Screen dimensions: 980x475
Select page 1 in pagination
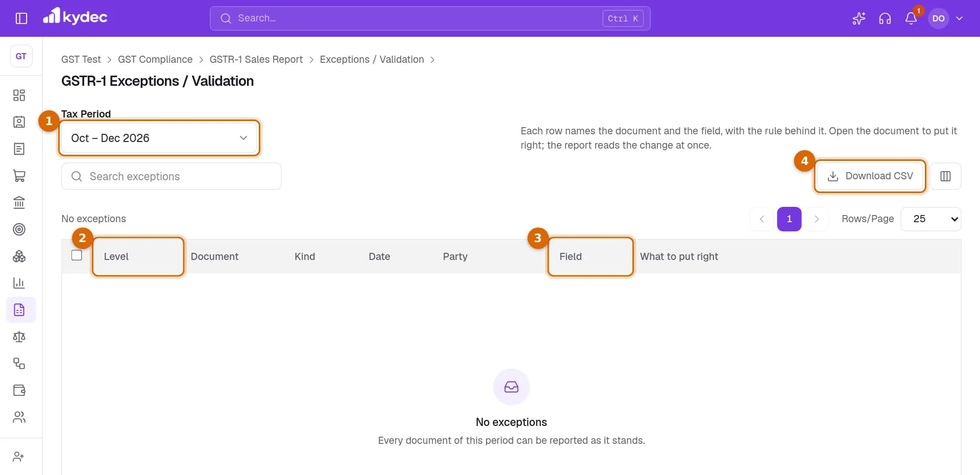[789, 219]
